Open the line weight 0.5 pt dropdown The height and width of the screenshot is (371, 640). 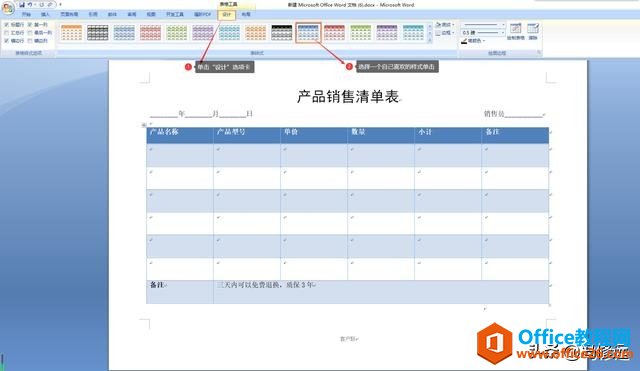click(x=483, y=32)
